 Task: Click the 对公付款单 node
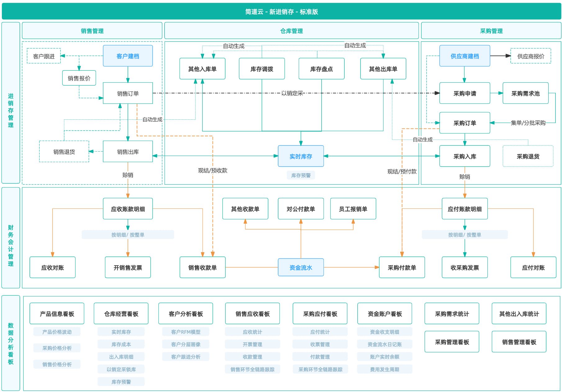coord(301,209)
